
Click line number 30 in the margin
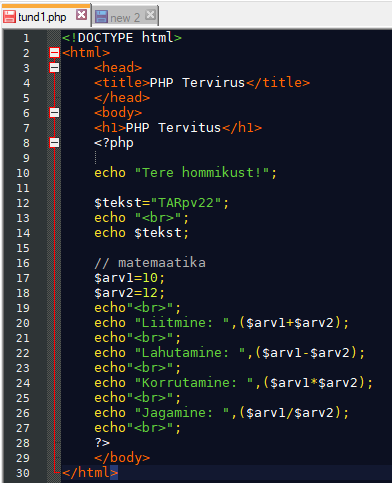(x=23, y=473)
